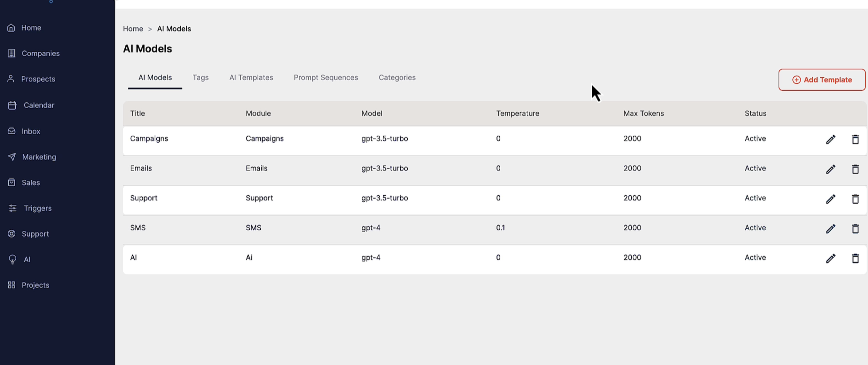Image resolution: width=868 pixels, height=365 pixels.
Task: Select the Projects sidebar entry
Action: pyautogui.click(x=28, y=285)
